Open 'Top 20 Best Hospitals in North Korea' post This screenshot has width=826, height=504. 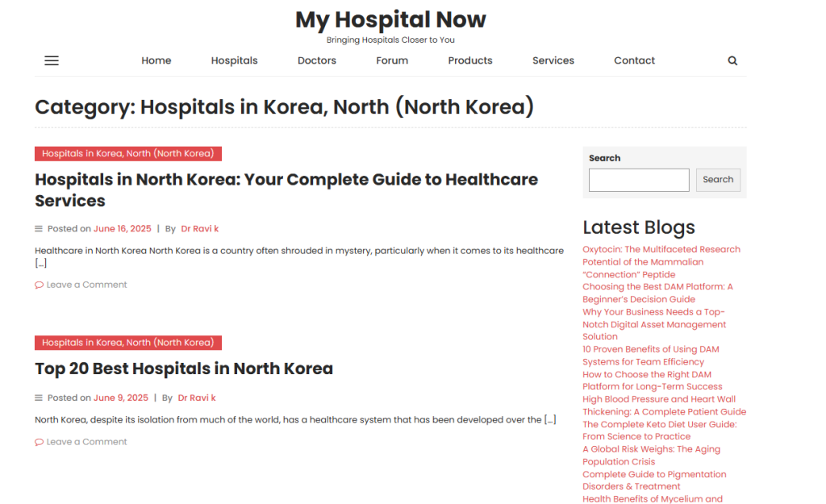pyautogui.click(x=184, y=369)
